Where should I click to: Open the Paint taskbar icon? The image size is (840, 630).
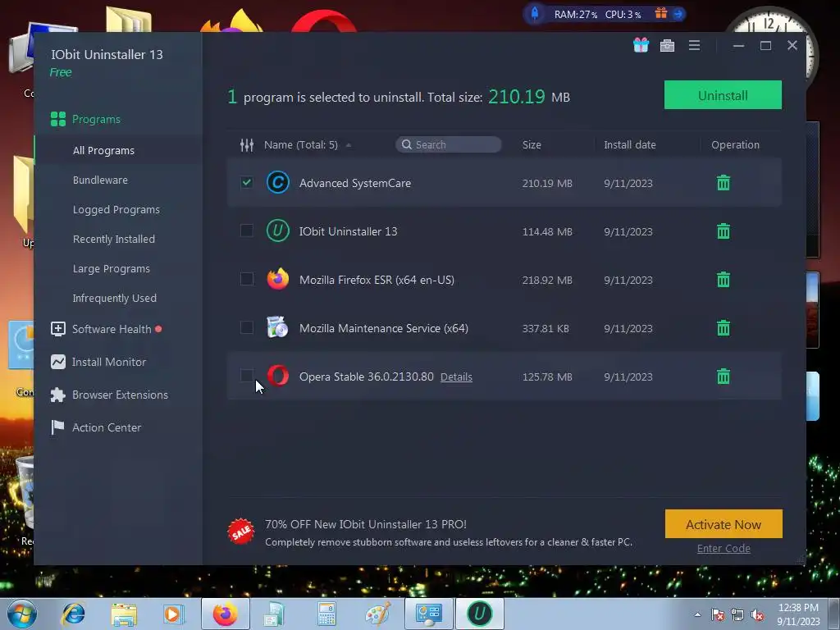377,614
